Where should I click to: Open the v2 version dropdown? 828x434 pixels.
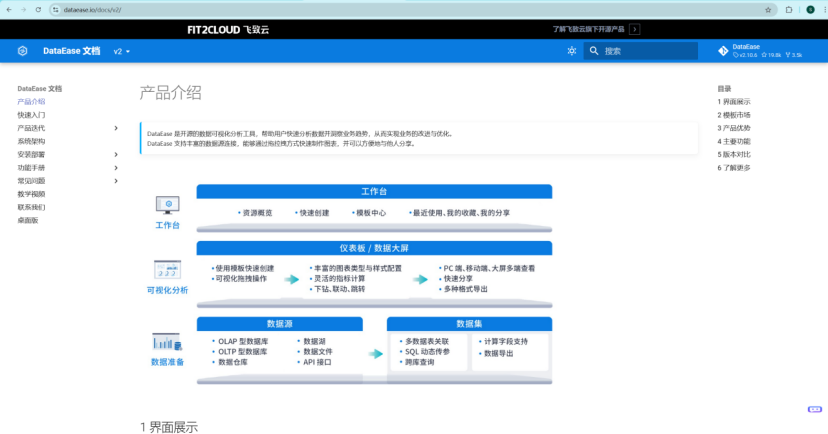click(121, 51)
